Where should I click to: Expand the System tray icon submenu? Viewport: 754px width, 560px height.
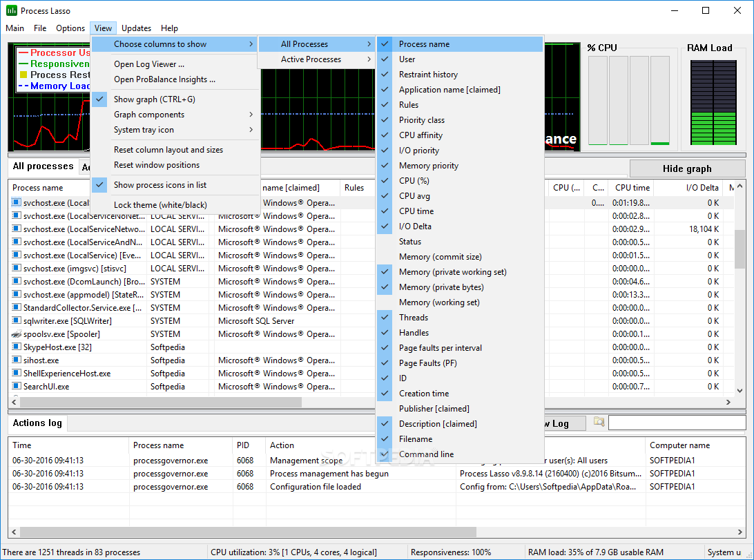pos(175,130)
